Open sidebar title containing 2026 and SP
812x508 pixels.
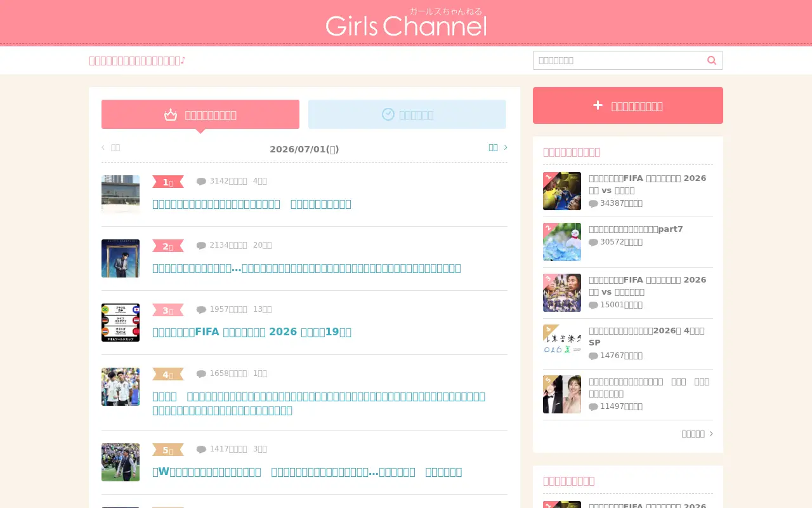coord(647,337)
